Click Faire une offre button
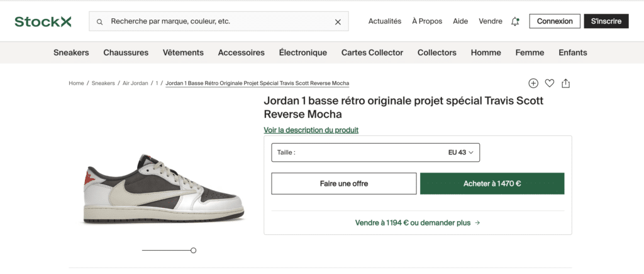 tap(344, 183)
